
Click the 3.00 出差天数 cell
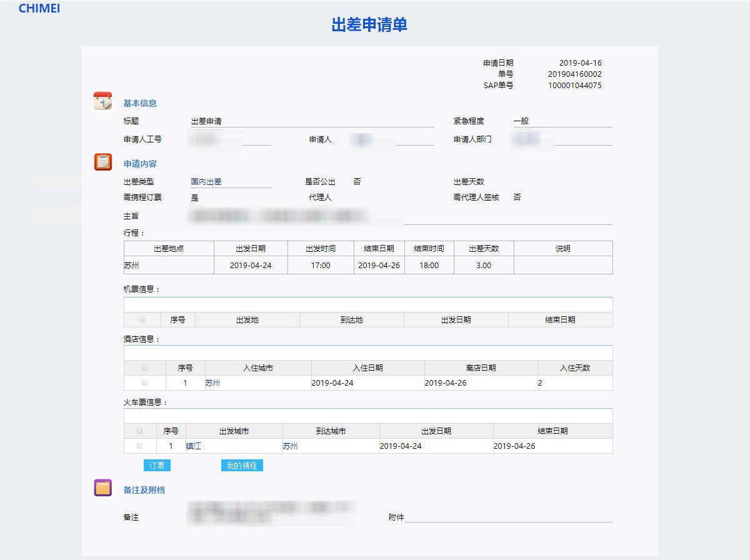click(484, 265)
